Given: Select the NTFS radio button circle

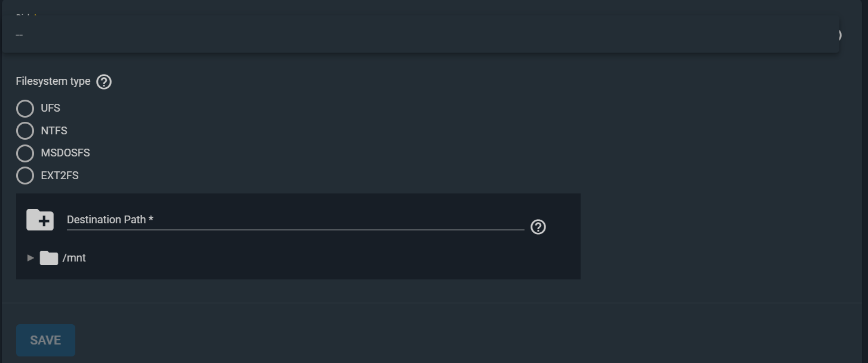Looking at the screenshot, I should (25, 131).
